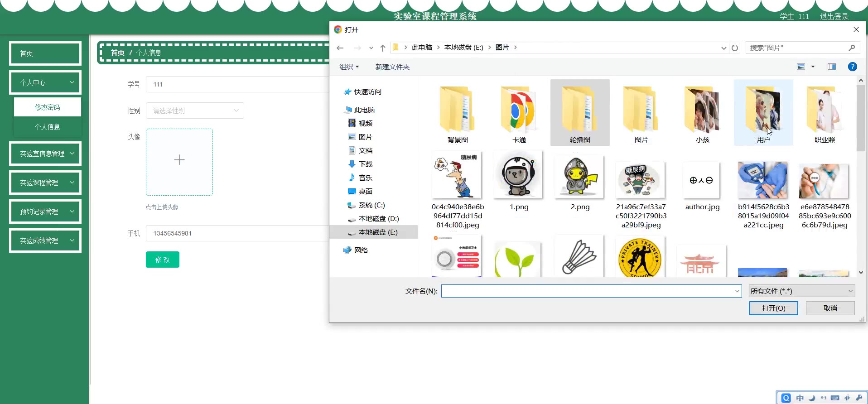Select 此电脑 in navigation tree
The height and width of the screenshot is (404, 868).
[x=360, y=110]
